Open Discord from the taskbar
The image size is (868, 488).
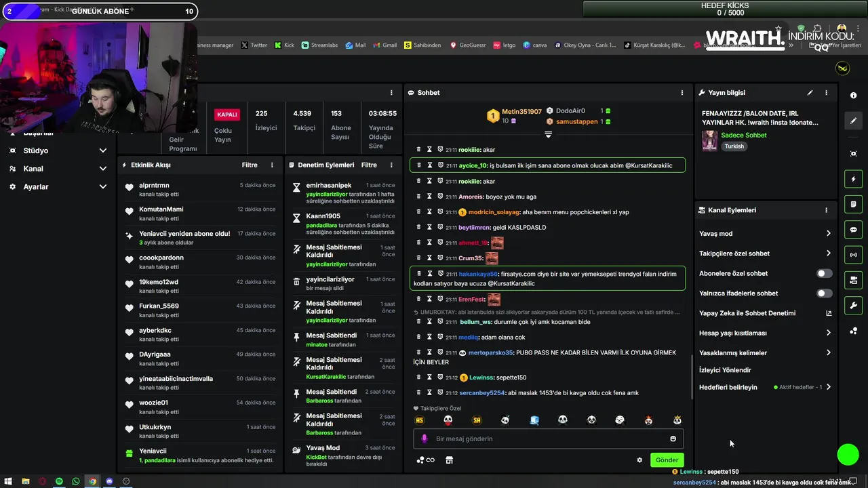pos(109,481)
